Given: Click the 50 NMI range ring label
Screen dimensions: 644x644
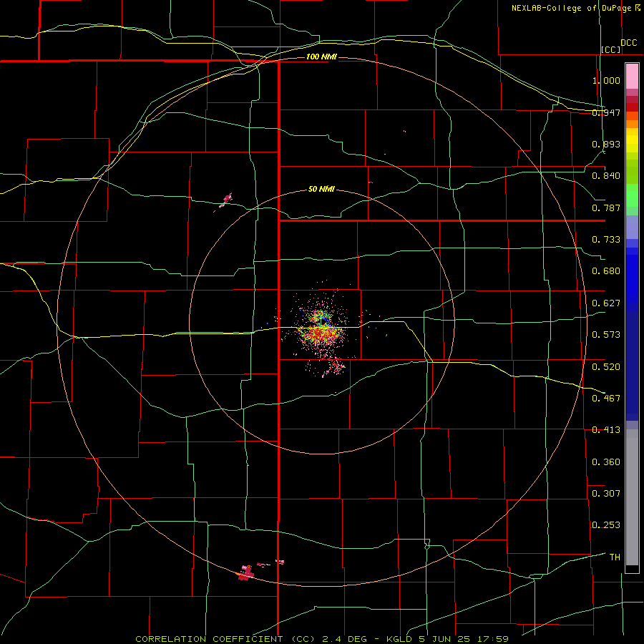Looking at the screenshot, I should pos(321,189).
